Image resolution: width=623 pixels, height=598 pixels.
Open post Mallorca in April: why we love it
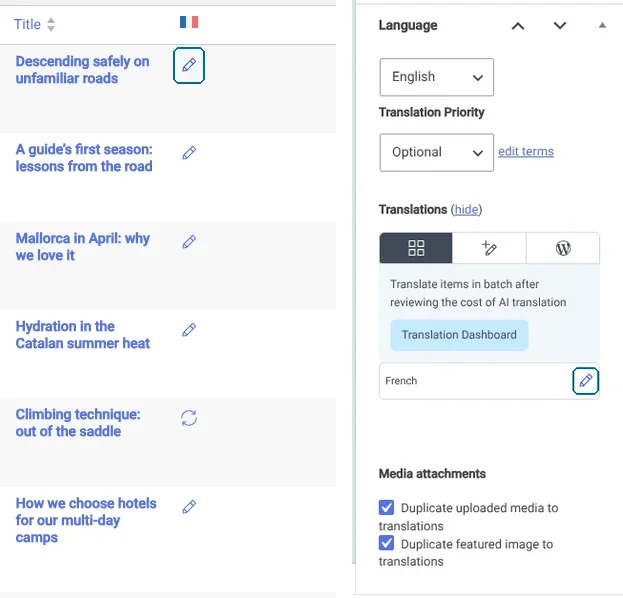click(82, 247)
